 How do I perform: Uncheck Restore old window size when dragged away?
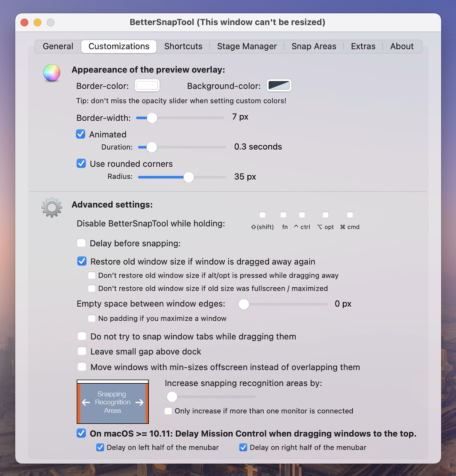(x=82, y=261)
